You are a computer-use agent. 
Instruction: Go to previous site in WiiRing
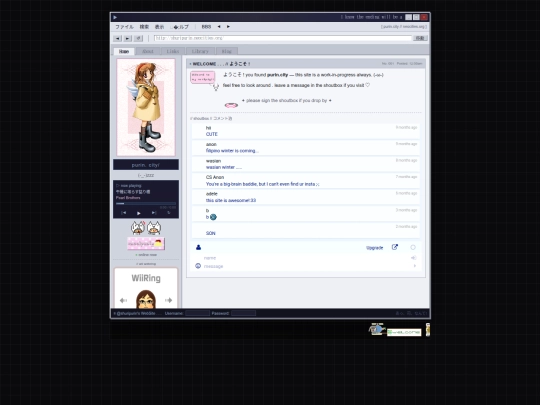(x=123, y=300)
